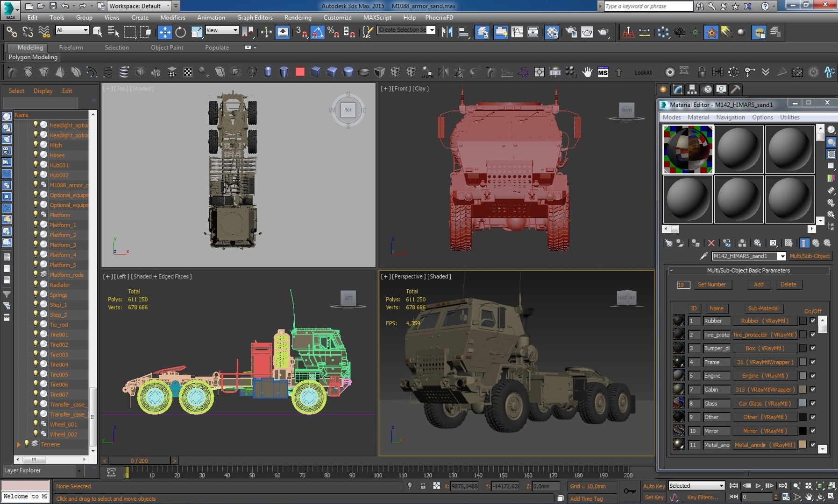The image size is (838, 504).
Task: Open Select by Name dialog
Action: (x=114, y=32)
